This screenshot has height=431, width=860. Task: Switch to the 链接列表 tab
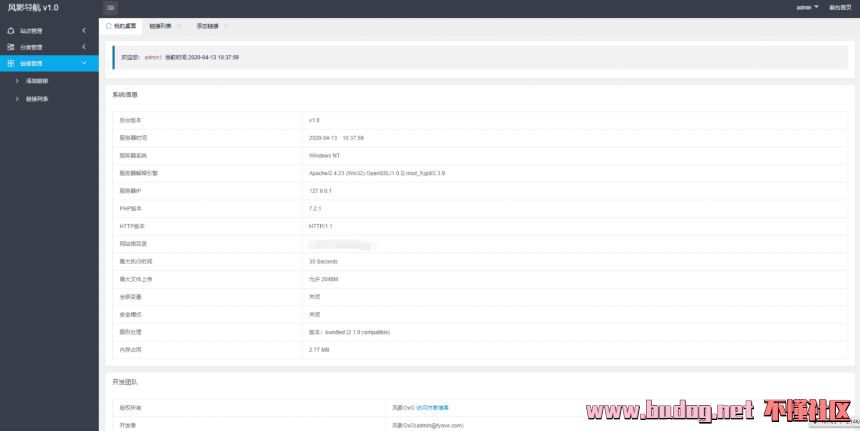point(160,26)
